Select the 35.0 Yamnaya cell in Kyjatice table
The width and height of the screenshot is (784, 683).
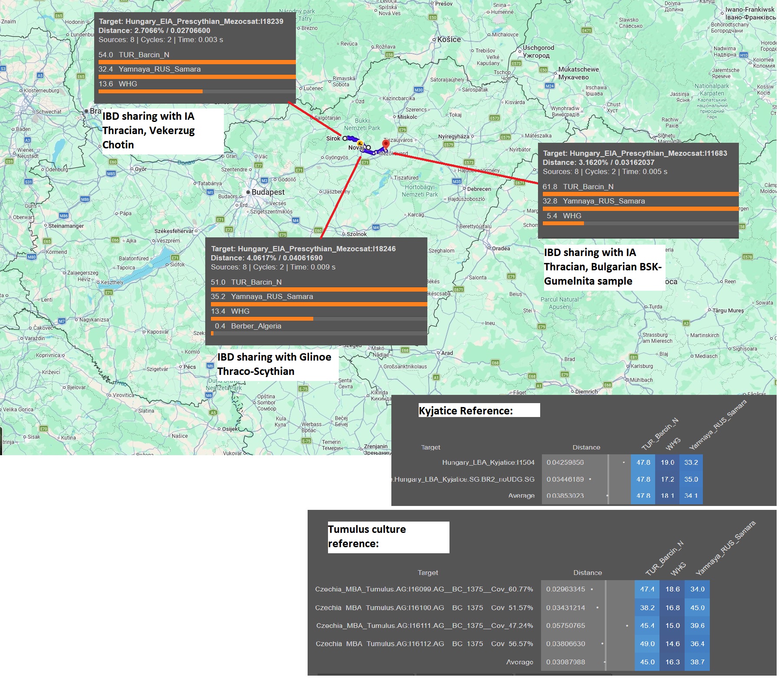click(691, 479)
